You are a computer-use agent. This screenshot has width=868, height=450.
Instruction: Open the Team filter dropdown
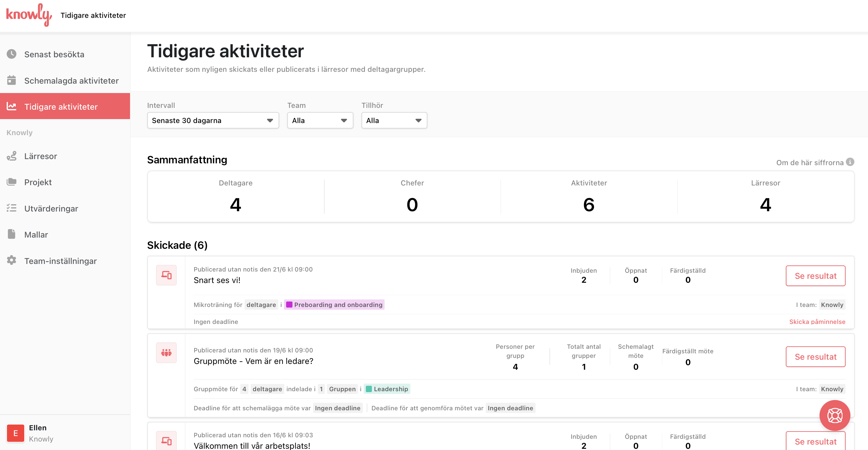tap(319, 121)
